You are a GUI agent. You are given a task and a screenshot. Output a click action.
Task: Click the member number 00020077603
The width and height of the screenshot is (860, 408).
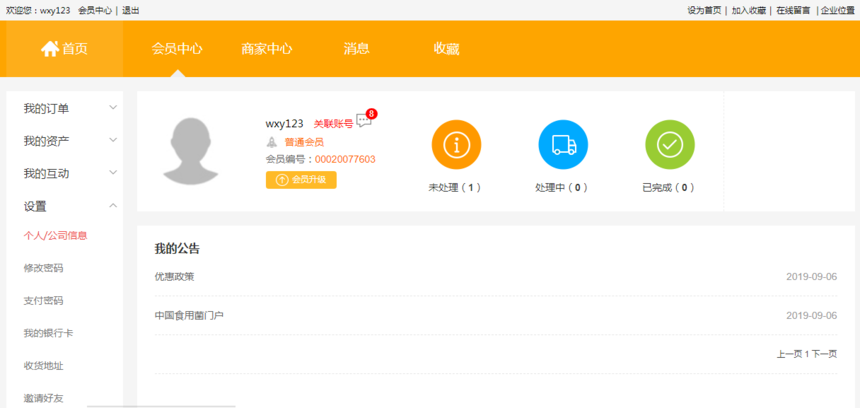345,159
